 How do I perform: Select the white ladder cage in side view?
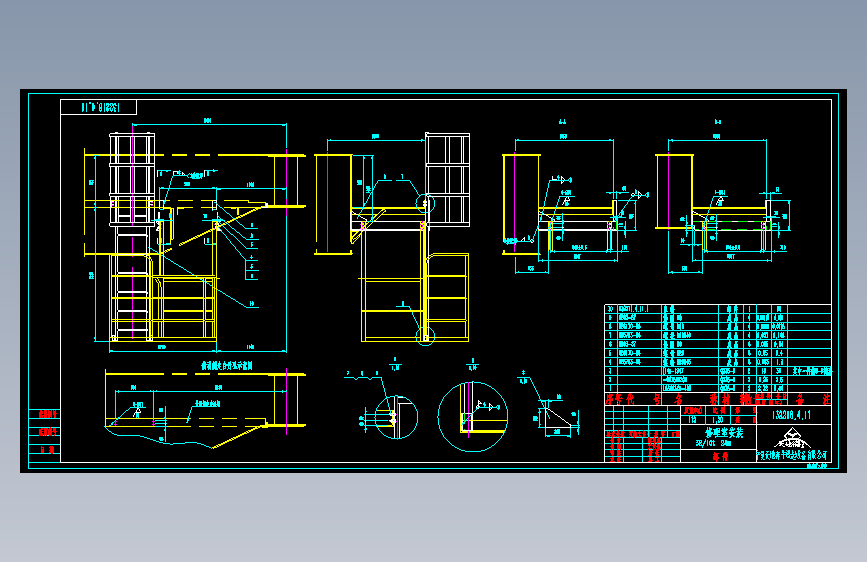point(447,180)
